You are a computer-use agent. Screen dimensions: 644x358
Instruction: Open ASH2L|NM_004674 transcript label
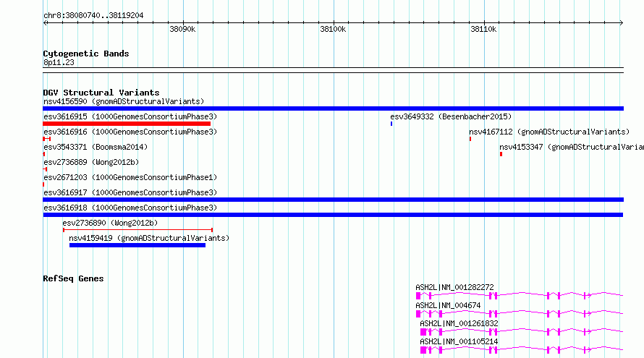(448, 305)
